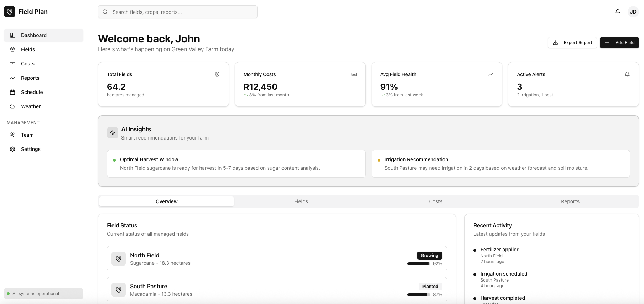The width and height of the screenshot is (644, 304).
Task: Click the notification bell in top bar
Action: click(618, 12)
